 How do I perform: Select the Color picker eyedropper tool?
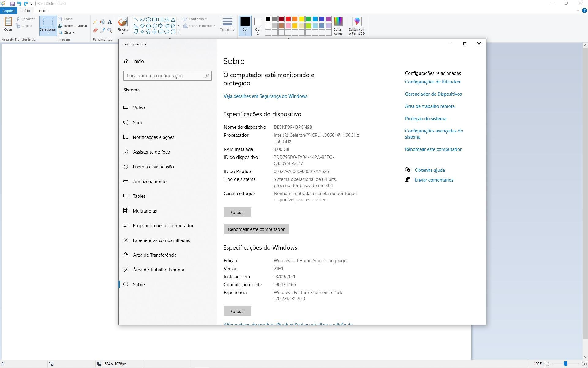103,30
